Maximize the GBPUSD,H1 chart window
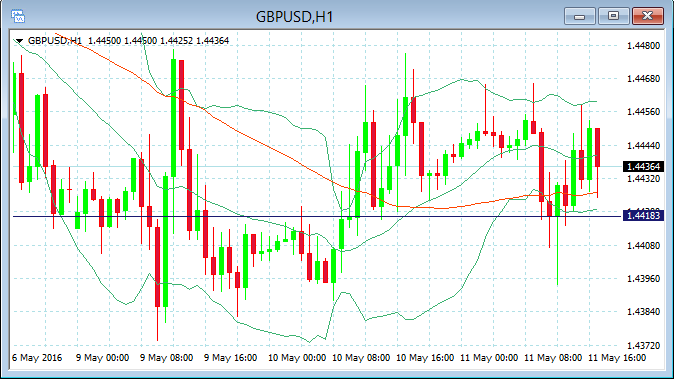674x379 pixels. click(x=613, y=16)
